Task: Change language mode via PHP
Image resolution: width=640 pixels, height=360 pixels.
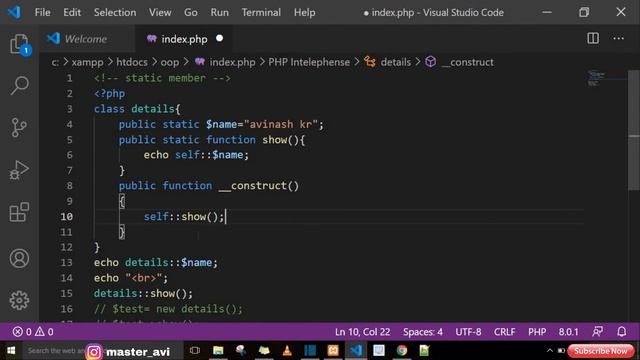Action: (x=537, y=332)
